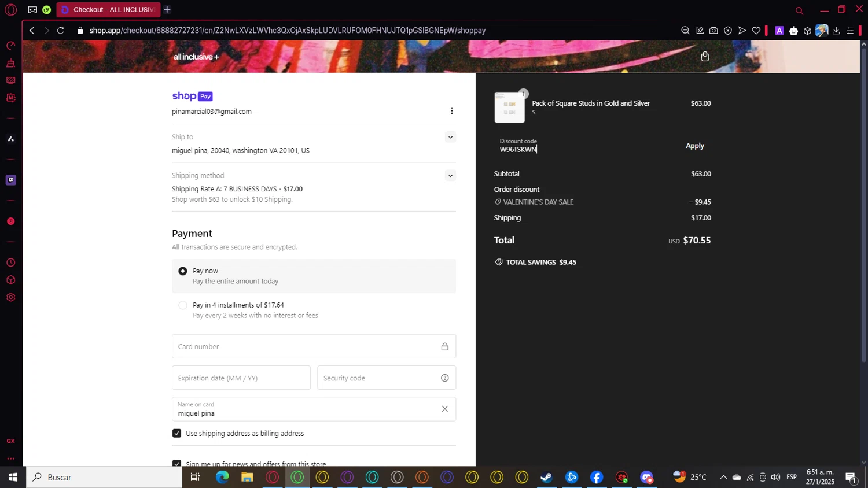This screenshot has width=868, height=488.
Task: Open the sidebar settings gear
Action: coord(10,297)
